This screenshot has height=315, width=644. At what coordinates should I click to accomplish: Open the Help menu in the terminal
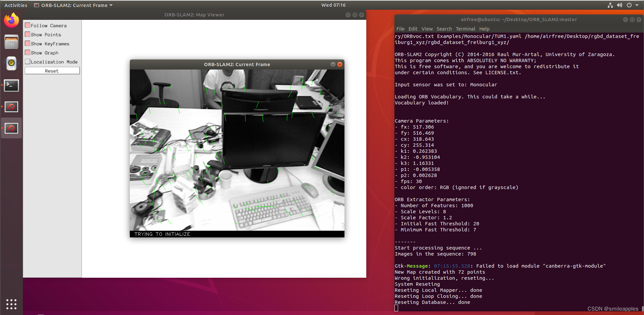coord(484,29)
